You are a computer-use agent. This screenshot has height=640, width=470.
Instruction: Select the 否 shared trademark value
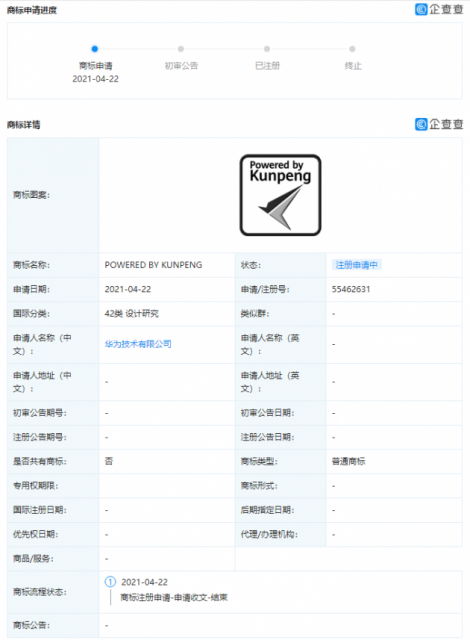click(x=109, y=461)
